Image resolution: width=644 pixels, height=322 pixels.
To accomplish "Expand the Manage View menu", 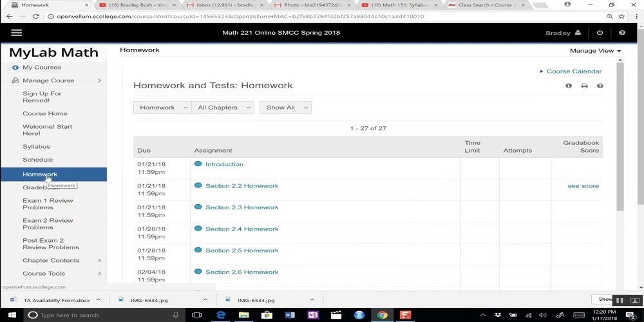I will click(x=595, y=51).
